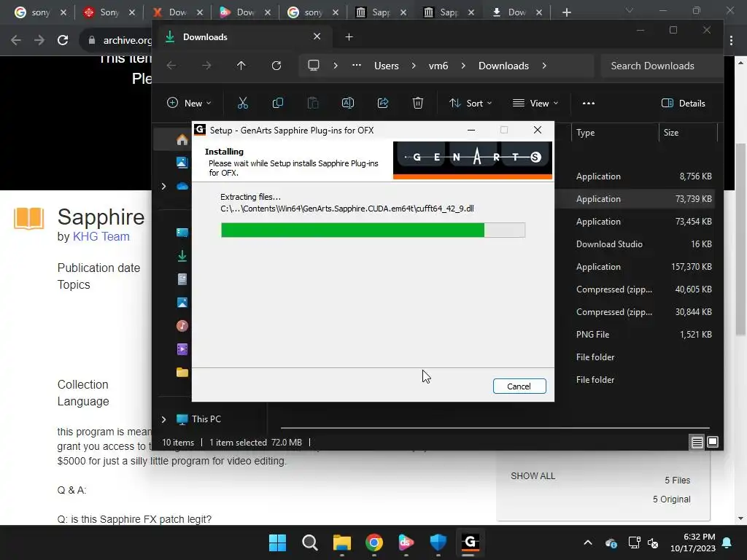
Task: Click the installer progress bar
Action: click(x=373, y=230)
